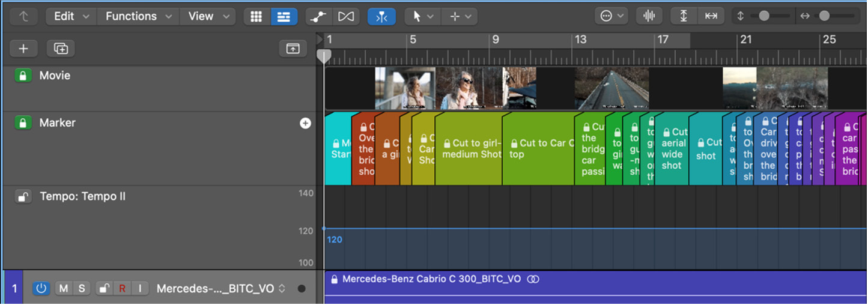The height and width of the screenshot is (305, 868).
Task: Click the aerial road movie thumbnail
Action: pyautogui.click(x=612, y=88)
